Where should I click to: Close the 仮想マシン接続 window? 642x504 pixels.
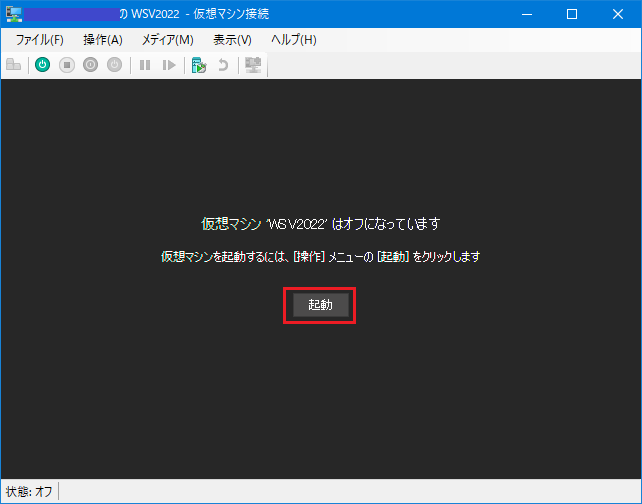pyautogui.click(x=618, y=14)
